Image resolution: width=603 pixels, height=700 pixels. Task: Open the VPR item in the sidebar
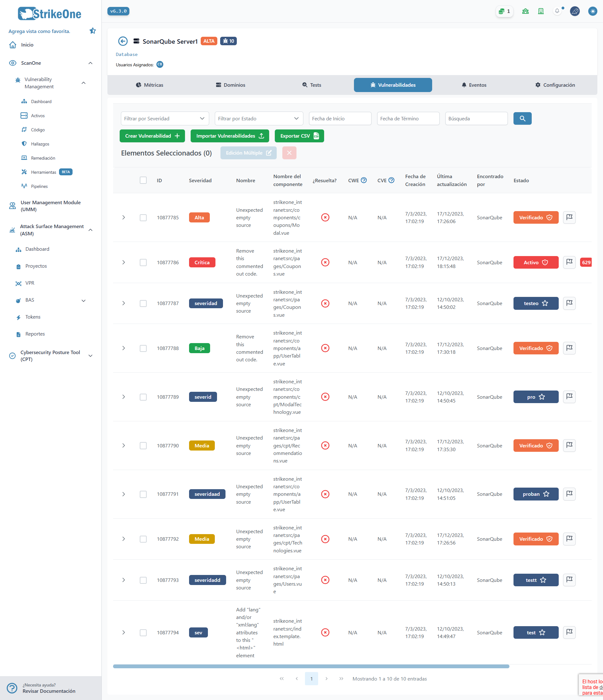[x=30, y=283]
